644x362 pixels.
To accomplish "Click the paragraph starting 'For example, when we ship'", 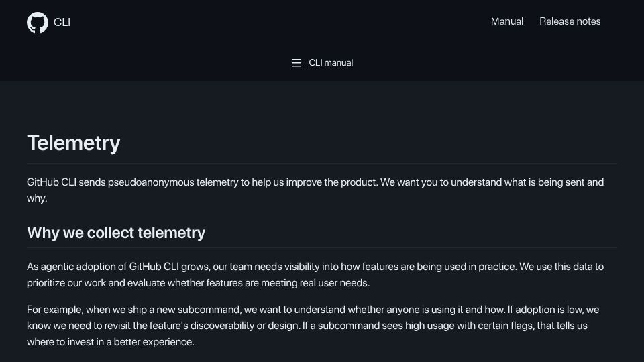I will point(313,326).
